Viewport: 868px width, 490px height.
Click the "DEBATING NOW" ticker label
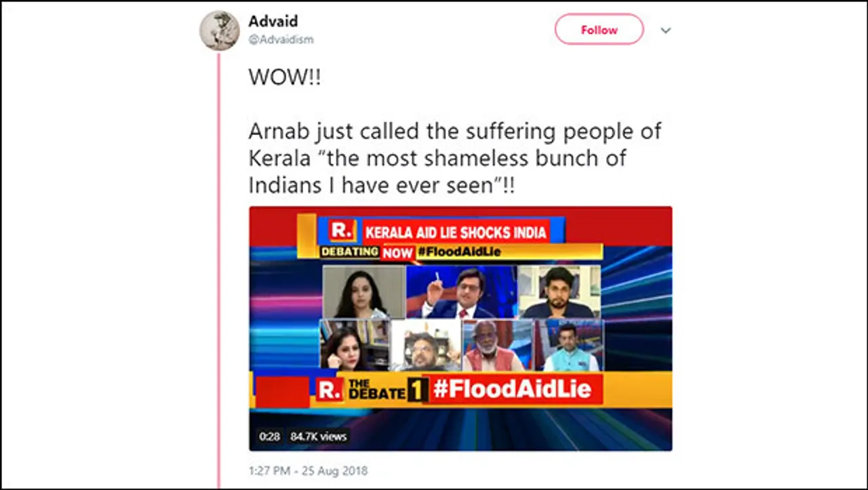pos(366,252)
